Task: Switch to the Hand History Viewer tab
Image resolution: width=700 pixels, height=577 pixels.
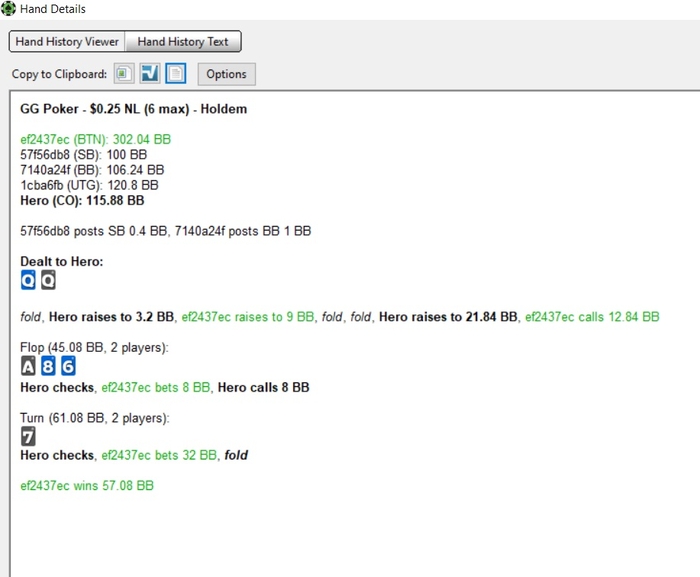Action: tap(67, 42)
